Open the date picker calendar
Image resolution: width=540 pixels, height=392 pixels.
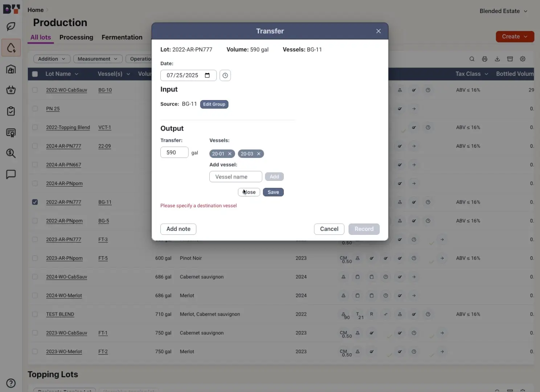[207, 75]
